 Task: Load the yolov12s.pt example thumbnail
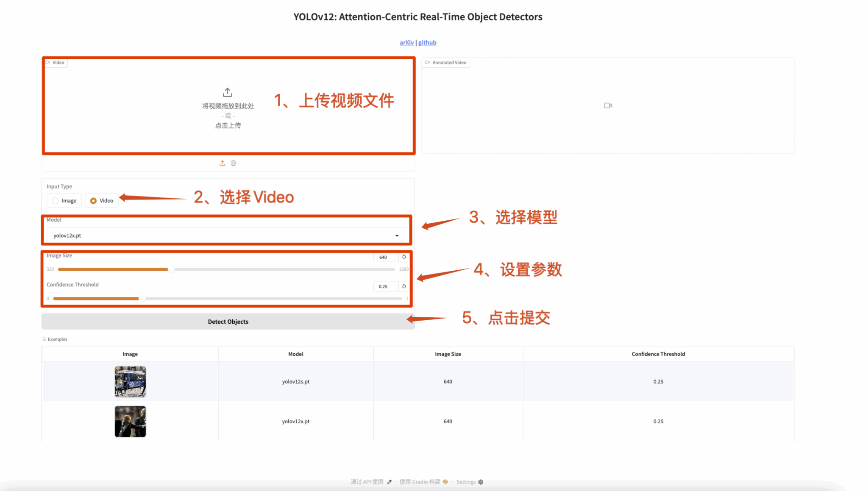click(x=130, y=382)
